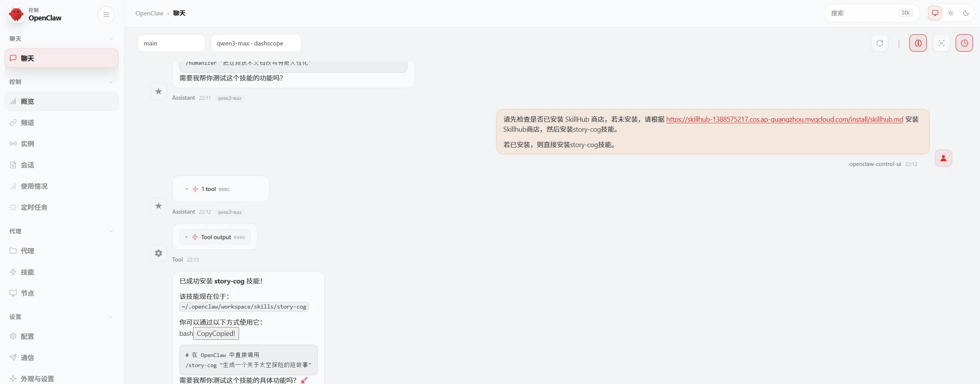980x384 pixels.
Task: Click the star icon beside the 22:12 Assistant message
Action: (158, 206)
